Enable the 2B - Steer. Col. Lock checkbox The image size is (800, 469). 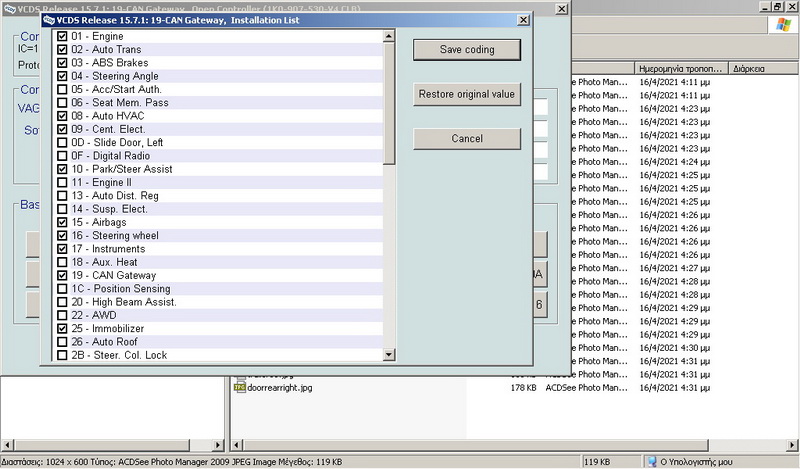tap(62, 355)
